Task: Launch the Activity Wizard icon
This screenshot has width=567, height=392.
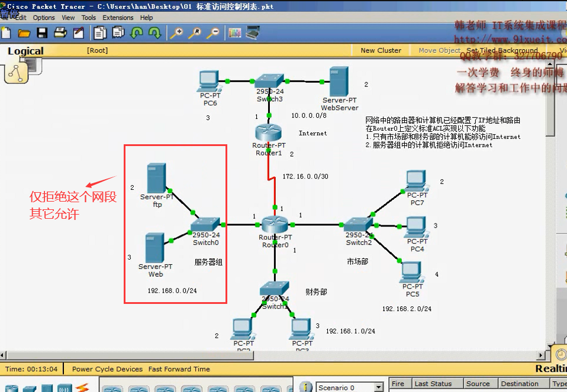Action: (x=79, y=33)
